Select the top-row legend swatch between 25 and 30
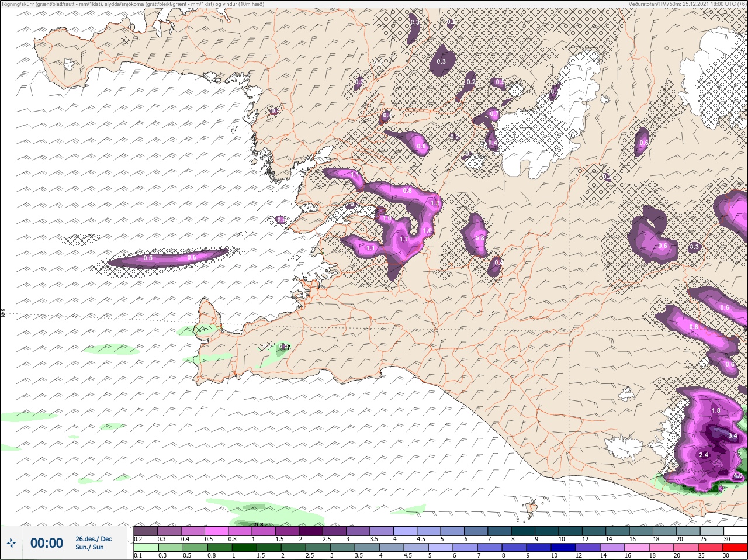Image resolution: width=748 pixels, height=560 pixels. pyautogui.click(x=712, y=531)
